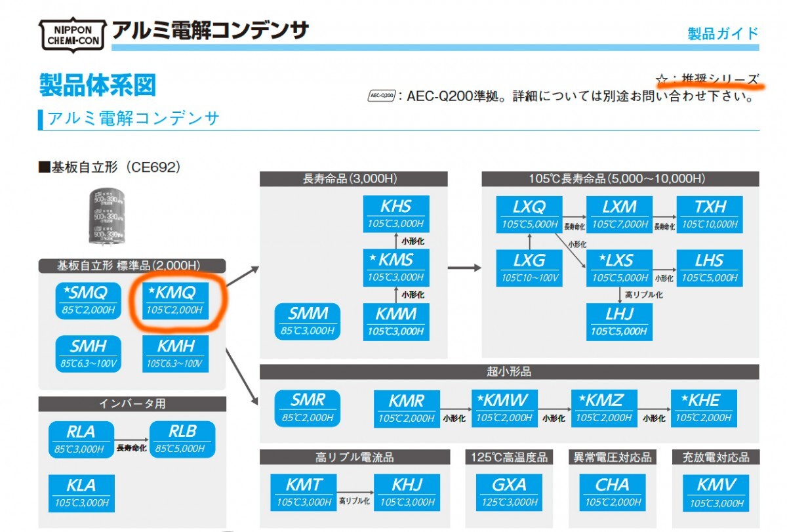Click the 高リプル電流品 group header
Image resolution: width=787 pixels, height=532 pixels.
click(x=355, y=457)
